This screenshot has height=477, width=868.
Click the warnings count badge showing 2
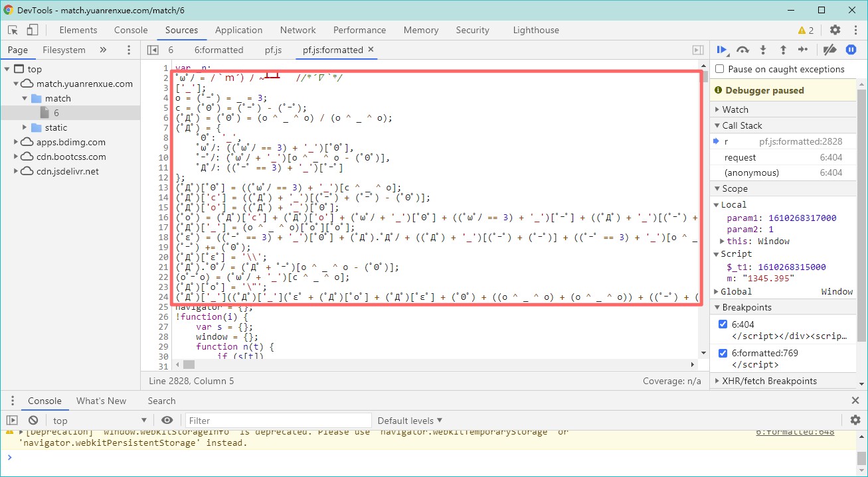(806, 30)
